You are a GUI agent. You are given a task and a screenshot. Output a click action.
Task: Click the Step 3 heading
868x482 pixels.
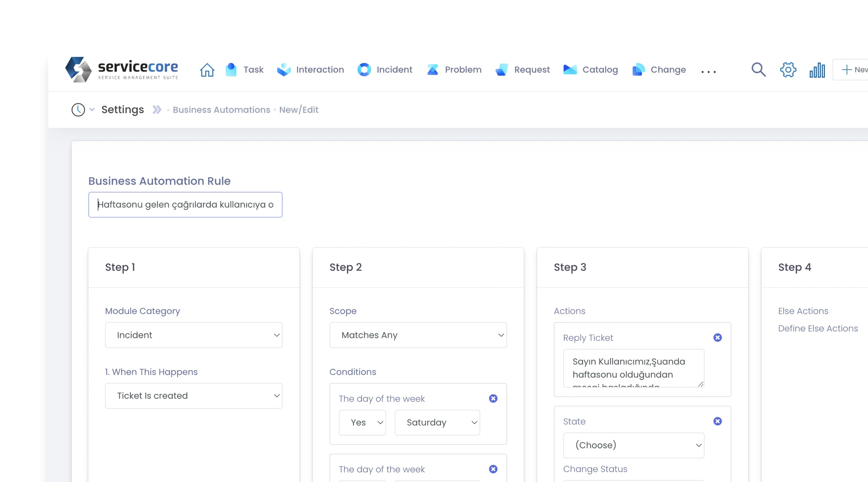(x=570, y=268)
